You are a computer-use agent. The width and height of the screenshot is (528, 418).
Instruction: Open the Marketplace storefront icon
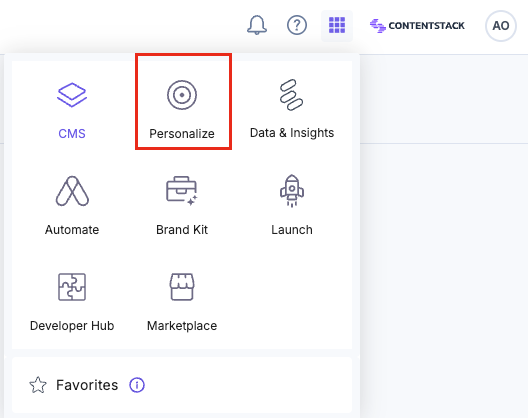pyautogui.click(x=182, y=287)
